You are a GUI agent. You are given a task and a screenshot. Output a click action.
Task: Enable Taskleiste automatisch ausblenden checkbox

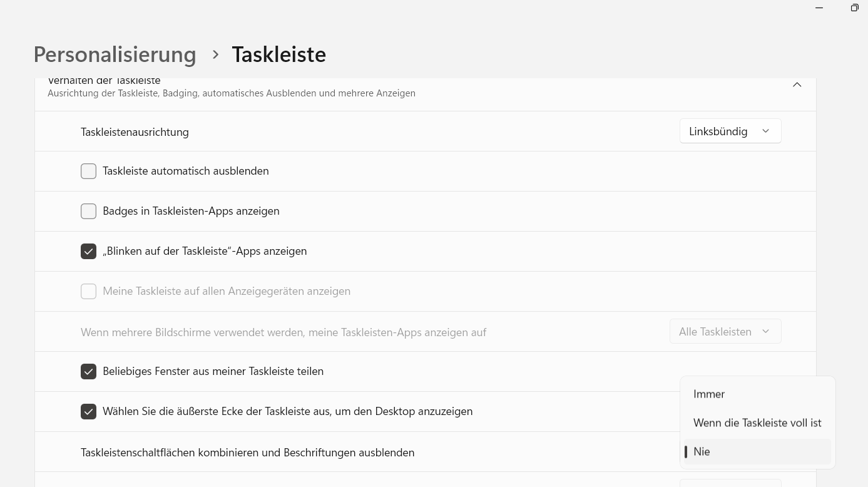click(88, 172)
